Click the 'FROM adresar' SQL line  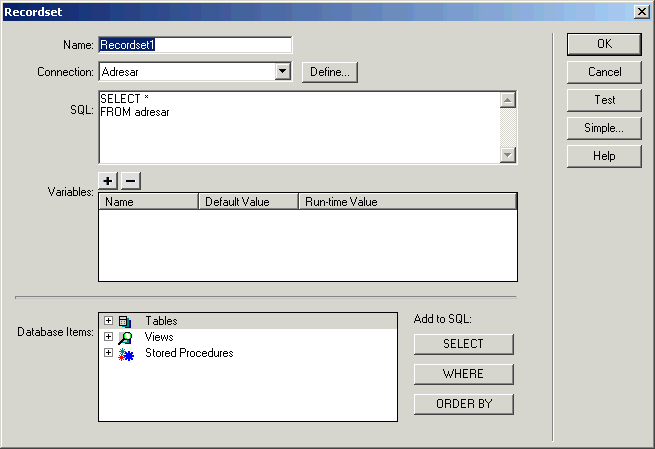(x=135, y=112)
